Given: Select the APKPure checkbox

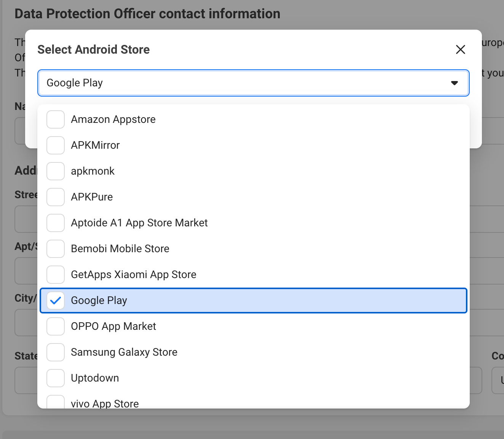Looking at the screenshot, I should [x=56, y=197].
